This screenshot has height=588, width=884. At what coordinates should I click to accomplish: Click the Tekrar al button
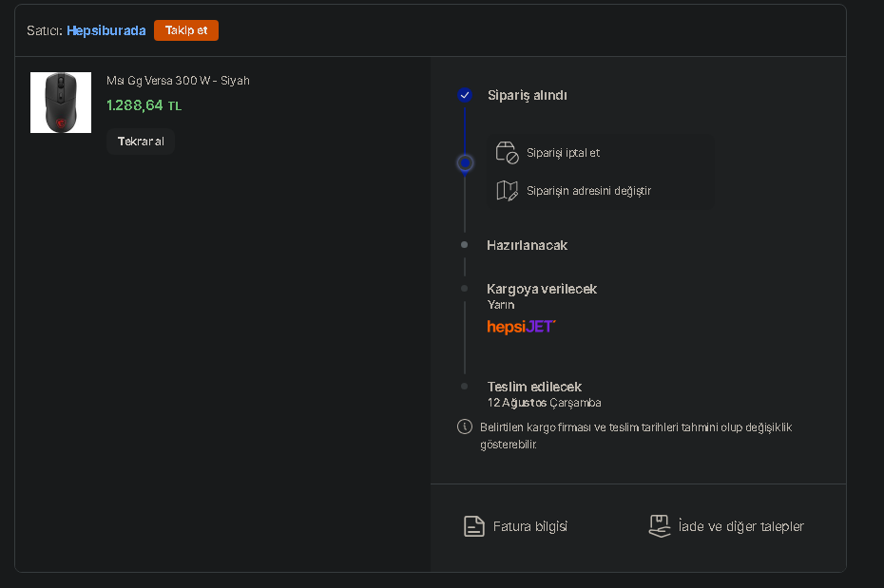[x=141, y=142]
